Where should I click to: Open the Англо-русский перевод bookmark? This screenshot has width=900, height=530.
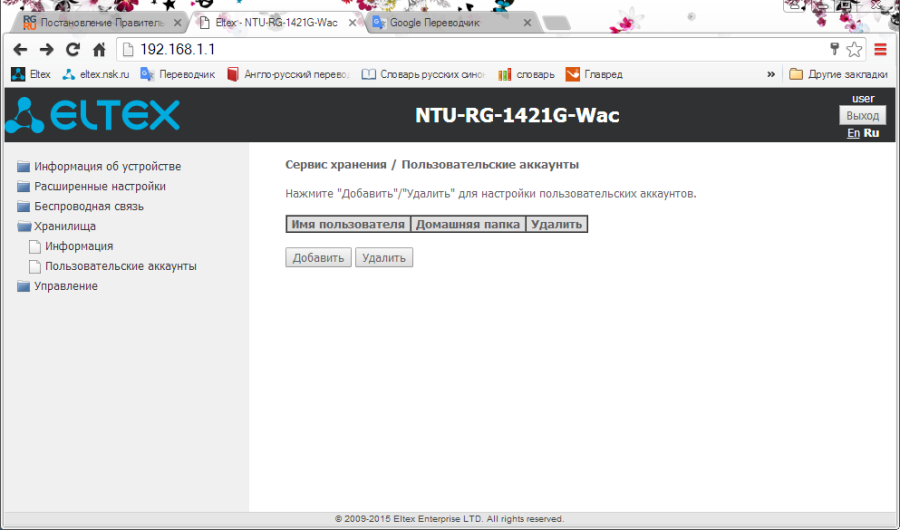click(x=288, y=75)
